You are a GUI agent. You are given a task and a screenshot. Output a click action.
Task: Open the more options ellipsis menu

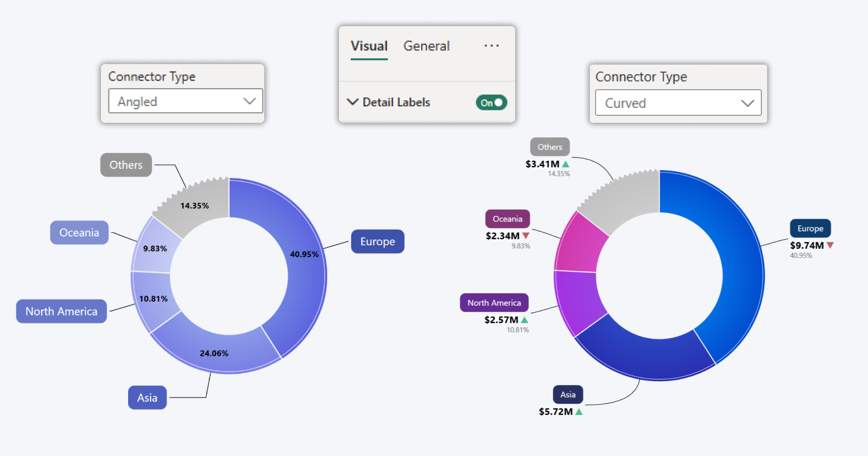click(x=491, y=46)
